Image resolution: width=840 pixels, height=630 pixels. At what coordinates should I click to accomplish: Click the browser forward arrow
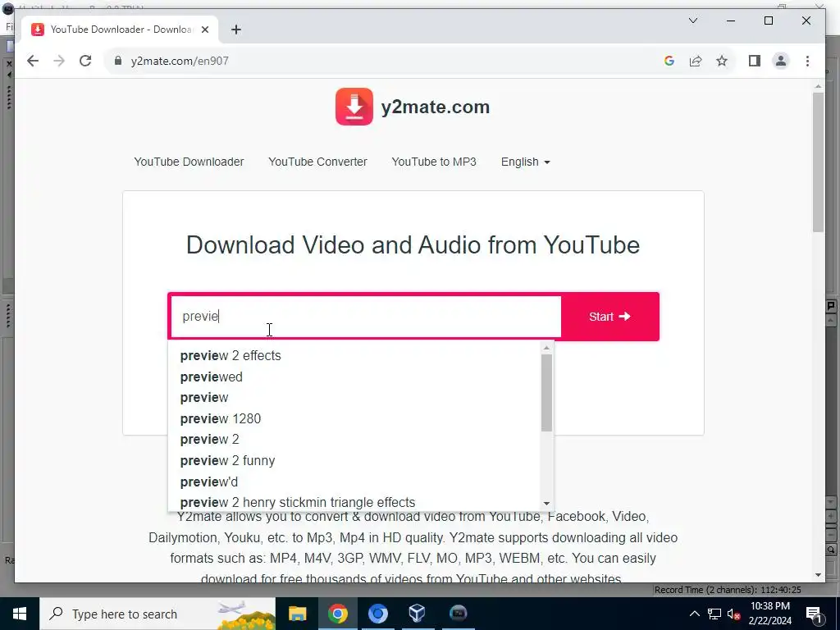pyautogui.click(x=59, y=61)
